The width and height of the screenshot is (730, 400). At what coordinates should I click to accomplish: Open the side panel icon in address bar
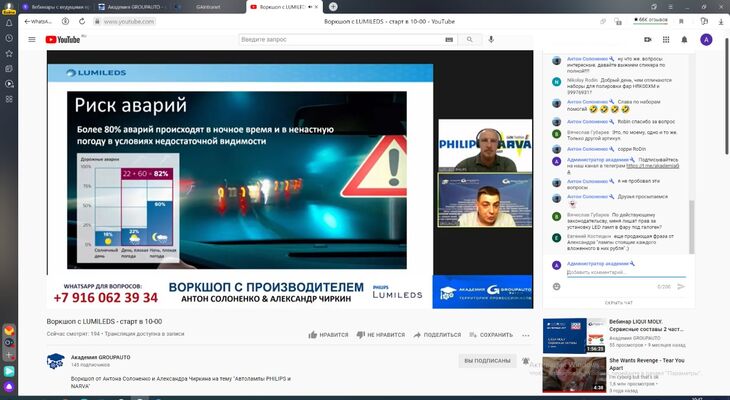coord(704,21)
